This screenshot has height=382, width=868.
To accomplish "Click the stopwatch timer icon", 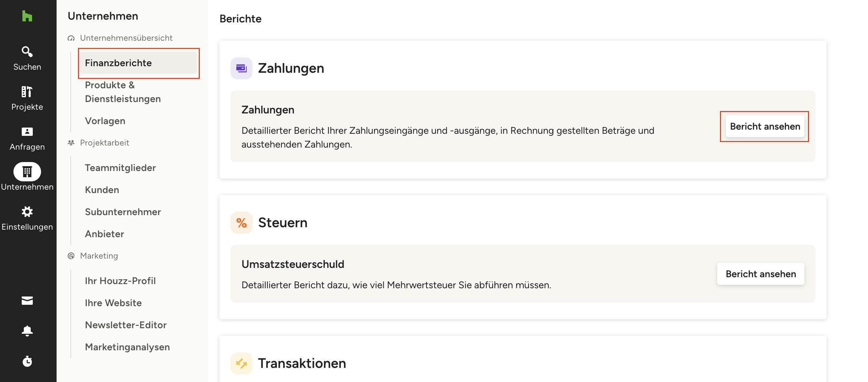I will tap(27, 361).
